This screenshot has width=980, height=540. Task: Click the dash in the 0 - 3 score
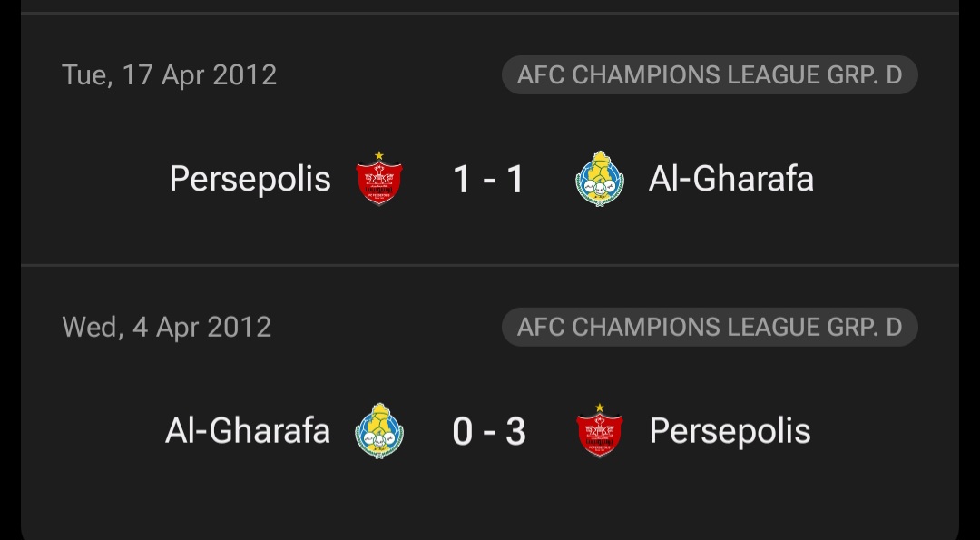pyautogui.click(x=489, y=433)
